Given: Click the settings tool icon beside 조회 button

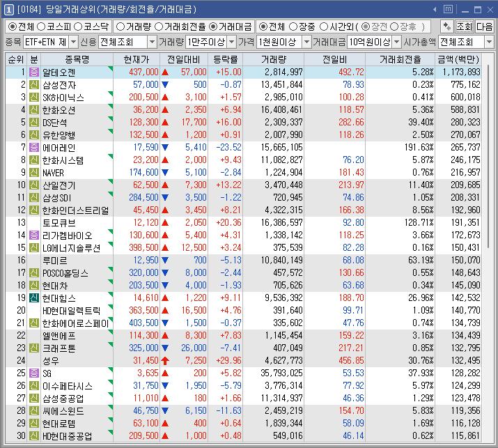Looking at the screenshot, I should pyautogui.click(x=447, y=26).
